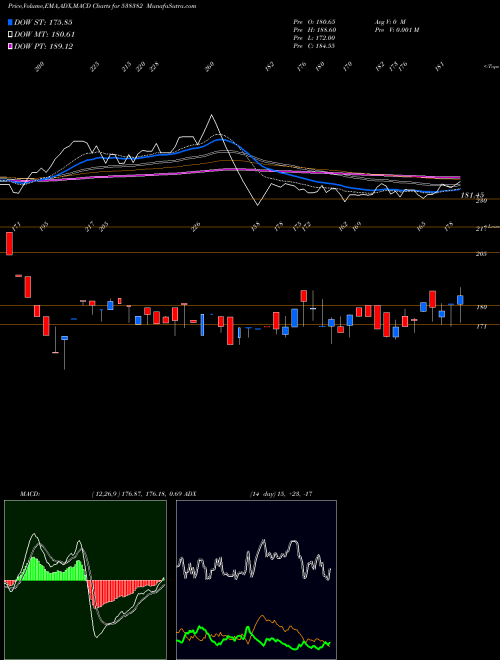Select the 'DOW PT: 189.12' legend label
Image resolution: width=500 pixels, height=660 pixels.
(44, 47)
